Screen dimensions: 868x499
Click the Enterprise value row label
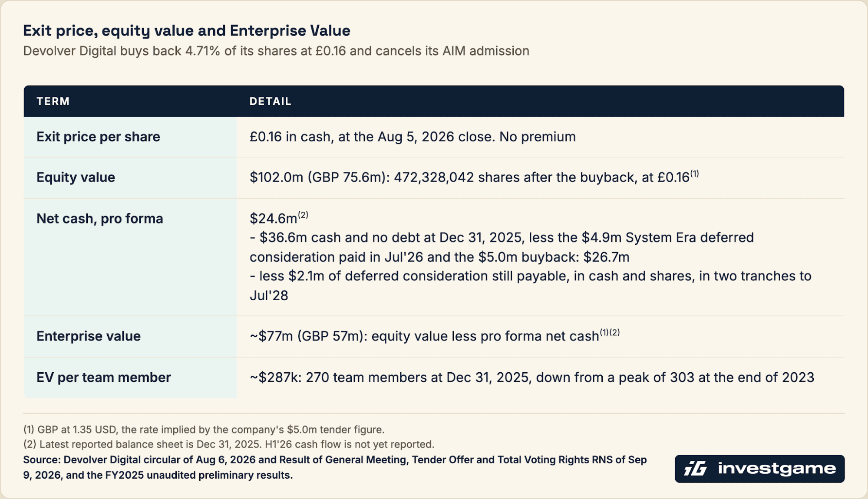pos(89,336)
